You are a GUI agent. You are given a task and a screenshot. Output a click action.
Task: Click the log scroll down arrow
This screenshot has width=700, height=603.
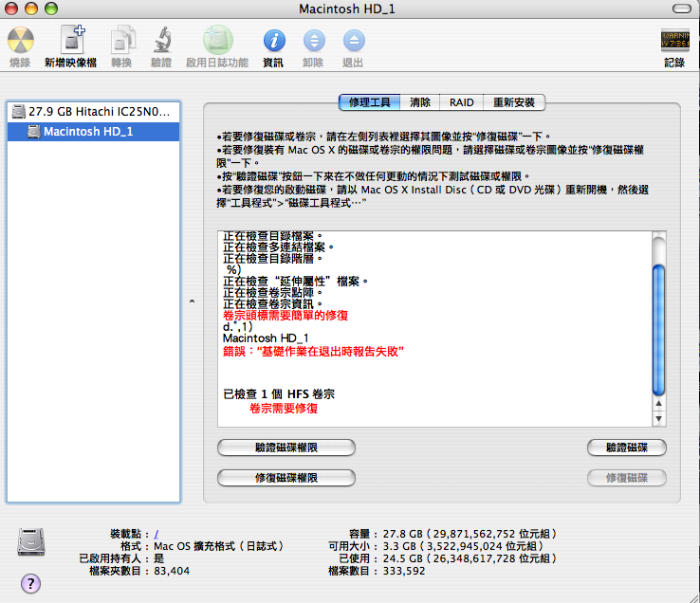(658, 419)
